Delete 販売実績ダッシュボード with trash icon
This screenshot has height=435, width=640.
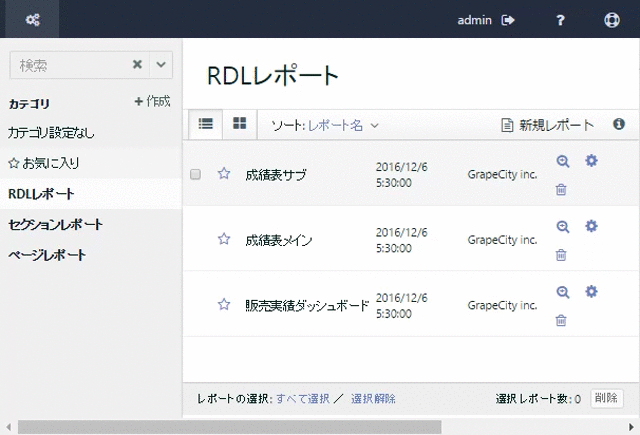click(x=561, y=320)
